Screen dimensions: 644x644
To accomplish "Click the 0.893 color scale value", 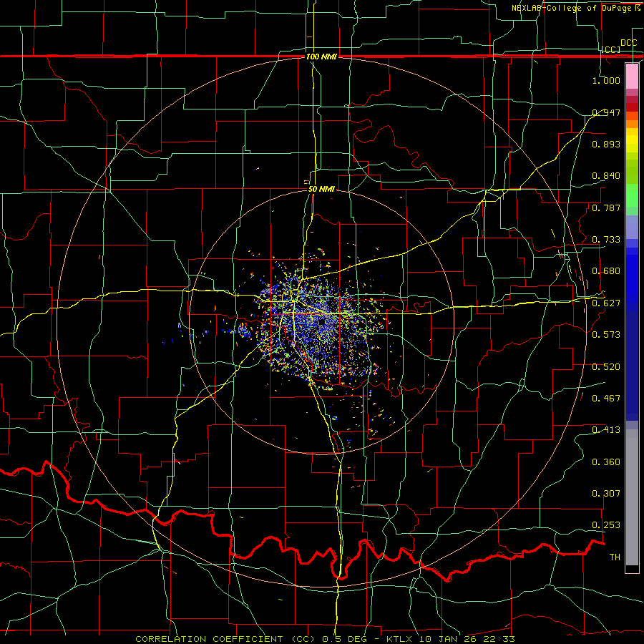I will click(606, 144).
